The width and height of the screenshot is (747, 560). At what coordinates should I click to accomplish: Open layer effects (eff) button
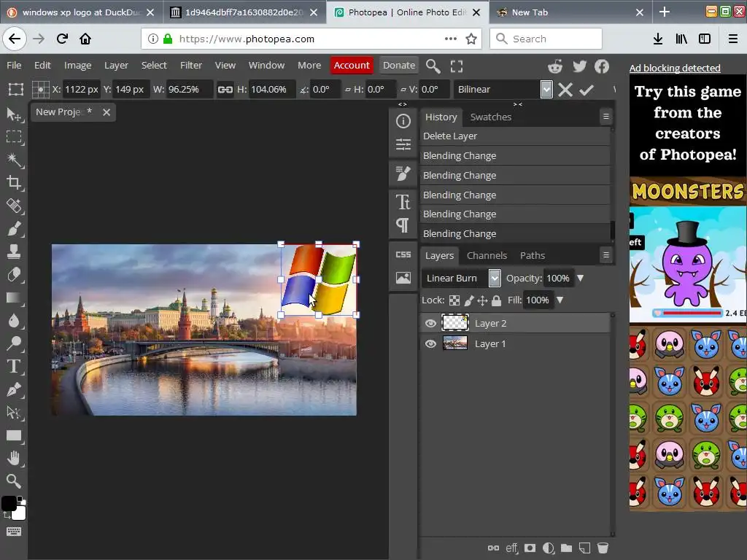511,548
